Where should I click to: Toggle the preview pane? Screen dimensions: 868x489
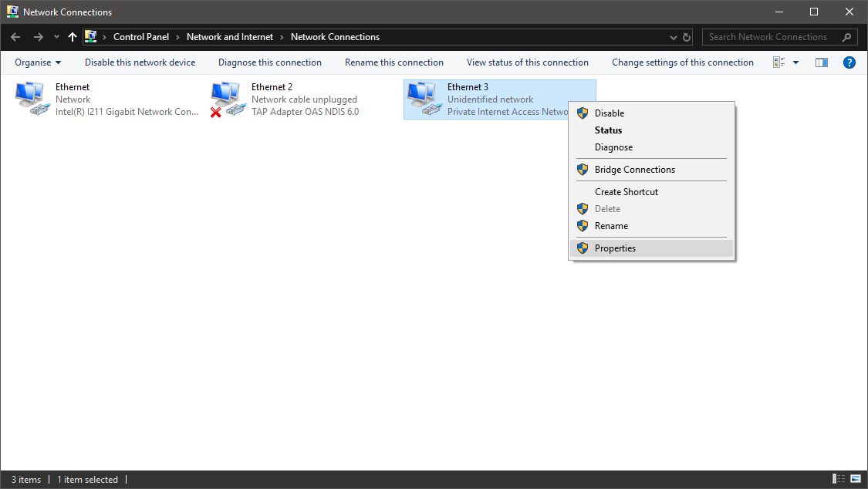point(822,62)
